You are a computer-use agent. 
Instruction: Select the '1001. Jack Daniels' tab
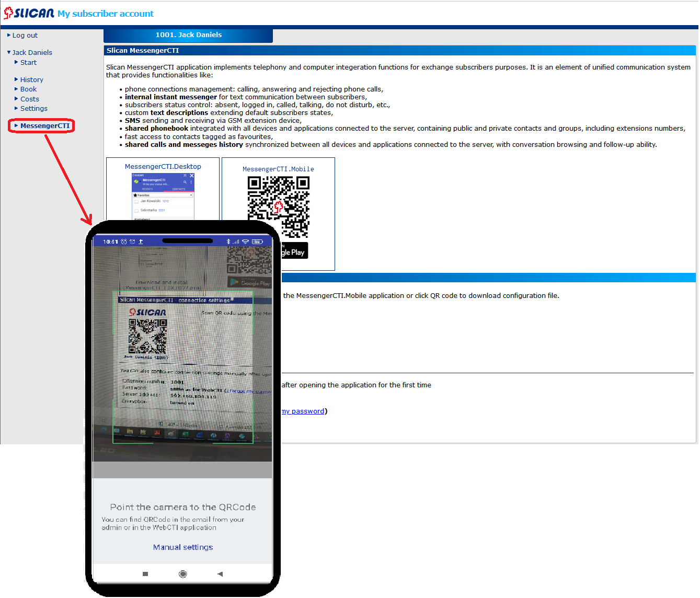coord(188,35)
